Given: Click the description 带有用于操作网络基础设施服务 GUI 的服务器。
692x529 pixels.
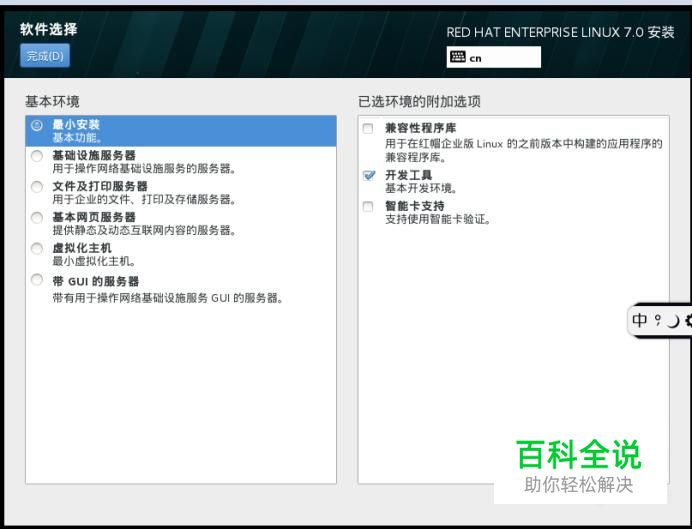Looking at the screenshot, I should [168, 298].
